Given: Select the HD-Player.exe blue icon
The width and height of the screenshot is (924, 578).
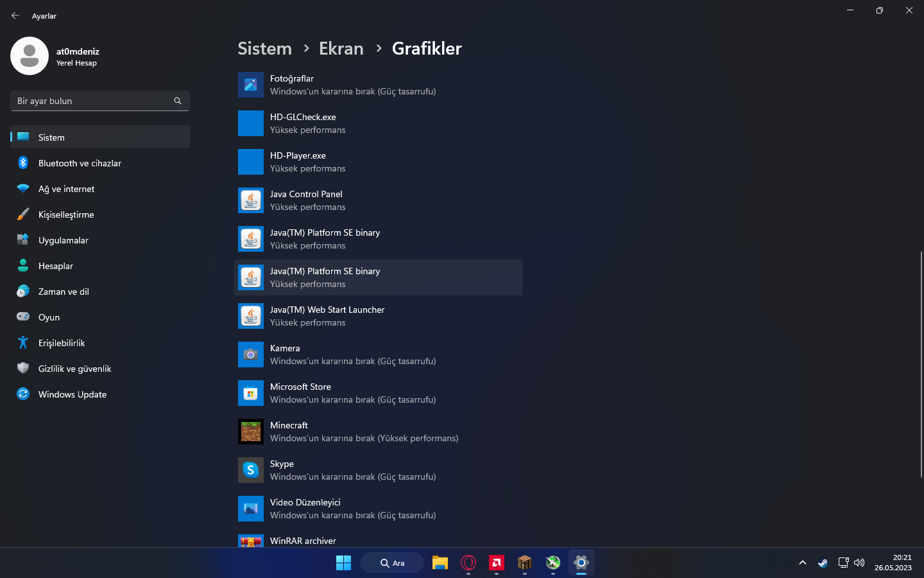Looking at the screenshot, I should point(251,162).
